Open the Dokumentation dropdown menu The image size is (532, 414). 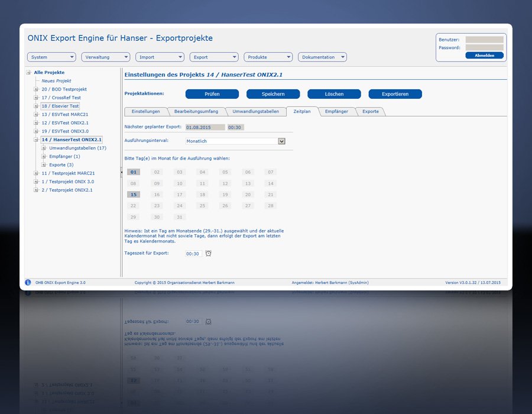point(322,57)
